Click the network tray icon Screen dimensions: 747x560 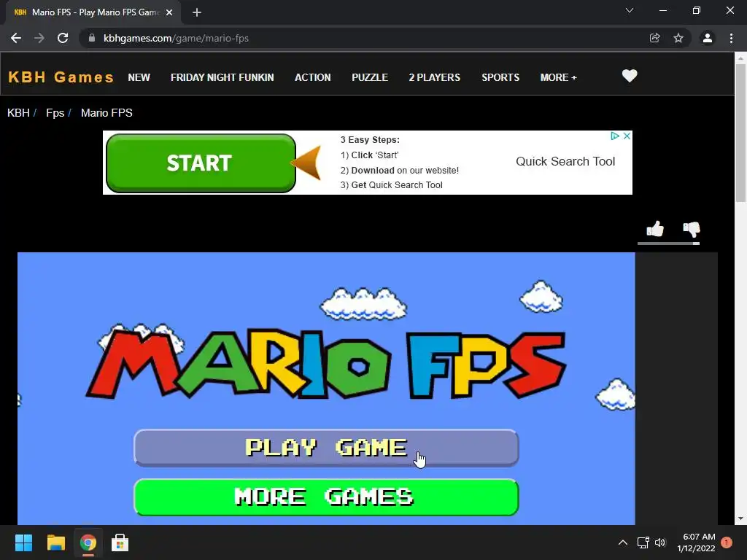(x=643, y=542)
